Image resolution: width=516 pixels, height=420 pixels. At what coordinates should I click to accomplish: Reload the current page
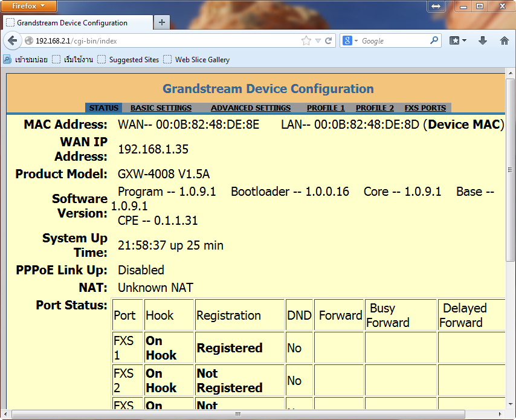tap(329, 41)
